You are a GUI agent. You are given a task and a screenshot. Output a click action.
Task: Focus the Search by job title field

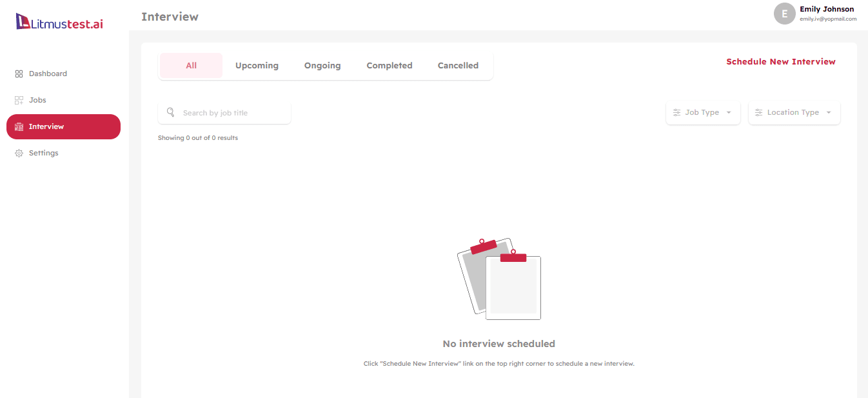coord(232,113)
